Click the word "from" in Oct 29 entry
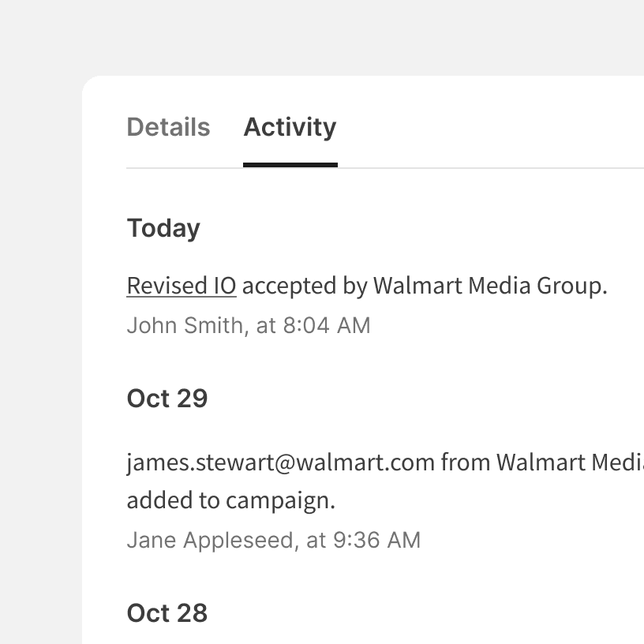This screenshot has width=644, height=644. click(x=465, y=462)
